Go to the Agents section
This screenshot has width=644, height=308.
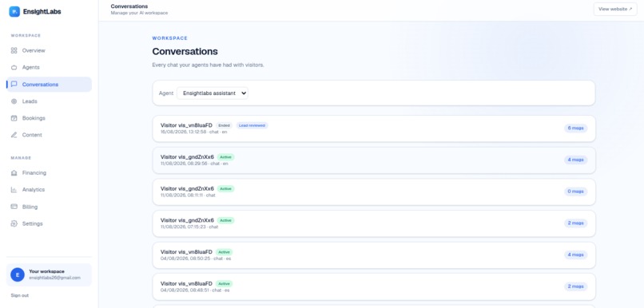[x=49, y=67]
